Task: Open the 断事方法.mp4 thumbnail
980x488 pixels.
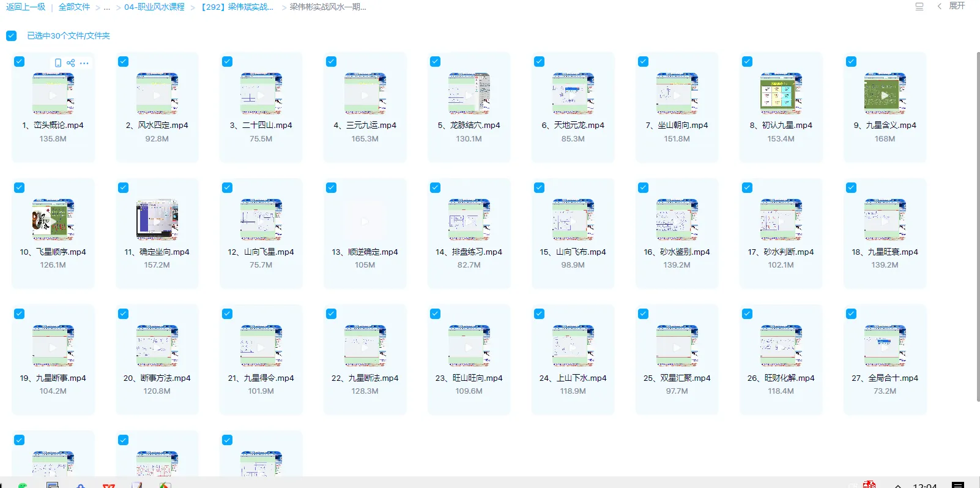Action: point(157,346)
